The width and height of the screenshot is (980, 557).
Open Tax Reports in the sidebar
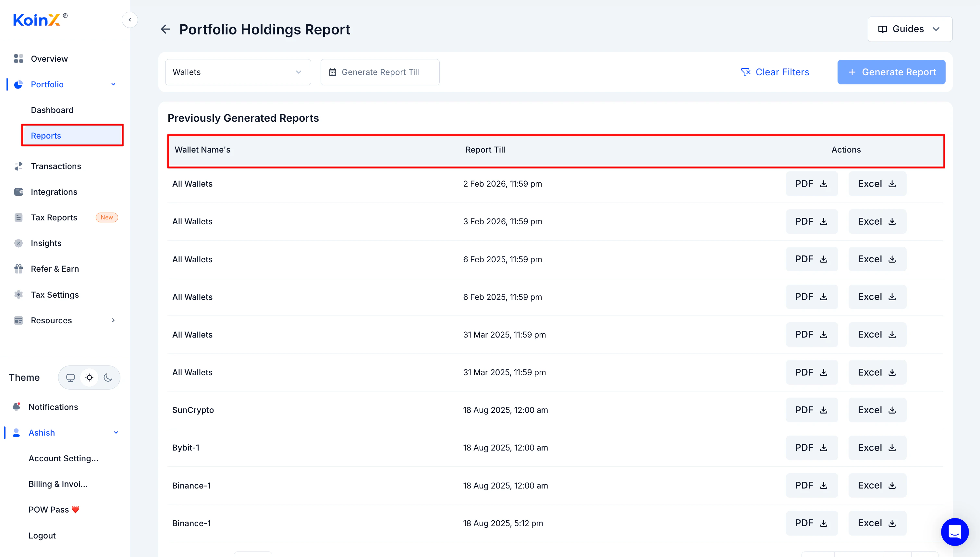coord(54,217)
